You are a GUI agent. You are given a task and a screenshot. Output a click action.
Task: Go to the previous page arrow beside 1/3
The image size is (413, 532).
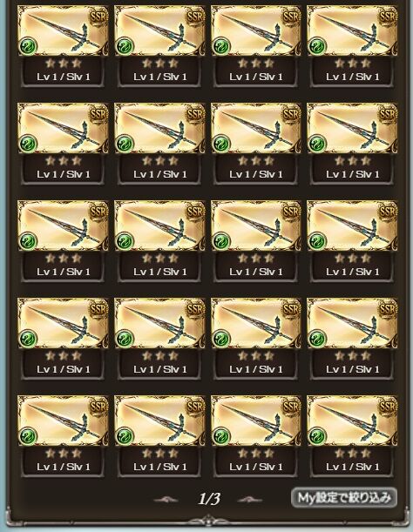[166, 499]
